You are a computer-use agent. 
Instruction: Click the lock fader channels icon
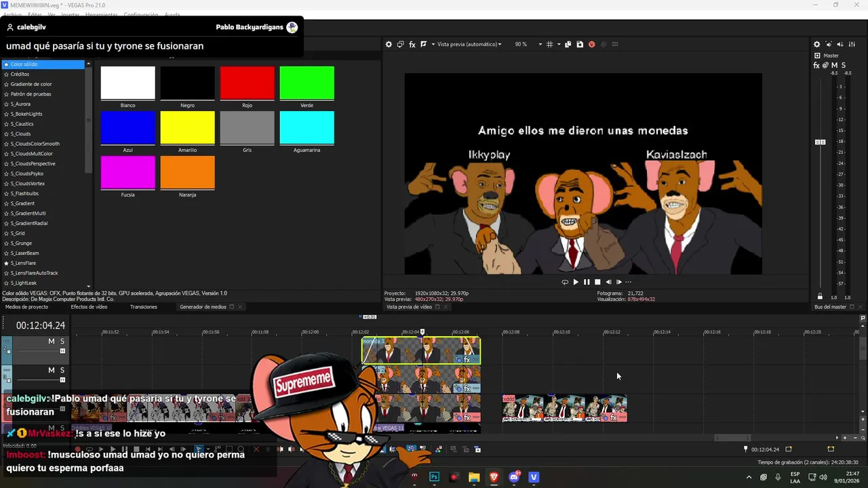[820, 297]
